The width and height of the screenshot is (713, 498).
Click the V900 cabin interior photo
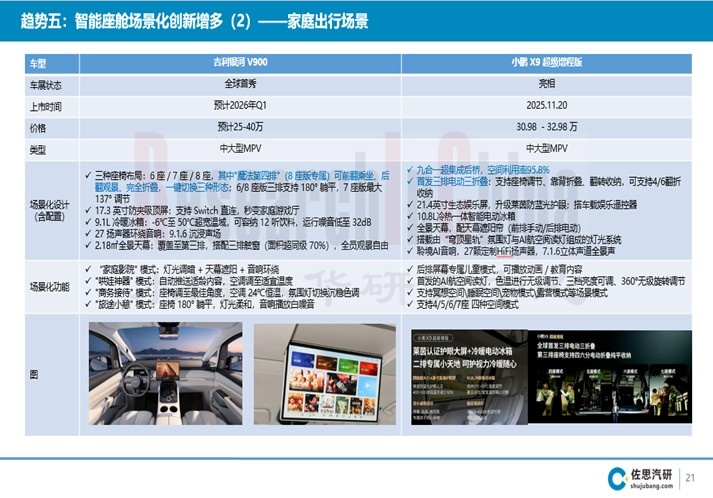(166, 374)
